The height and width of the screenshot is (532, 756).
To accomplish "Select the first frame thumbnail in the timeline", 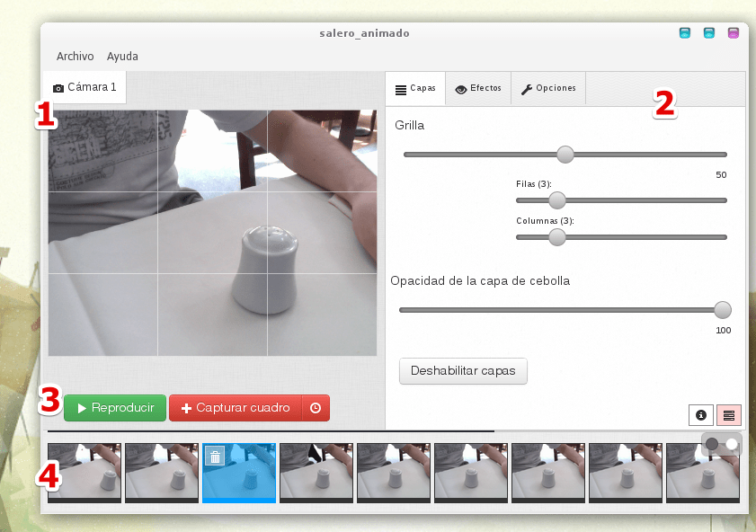I will pos(84,473).
